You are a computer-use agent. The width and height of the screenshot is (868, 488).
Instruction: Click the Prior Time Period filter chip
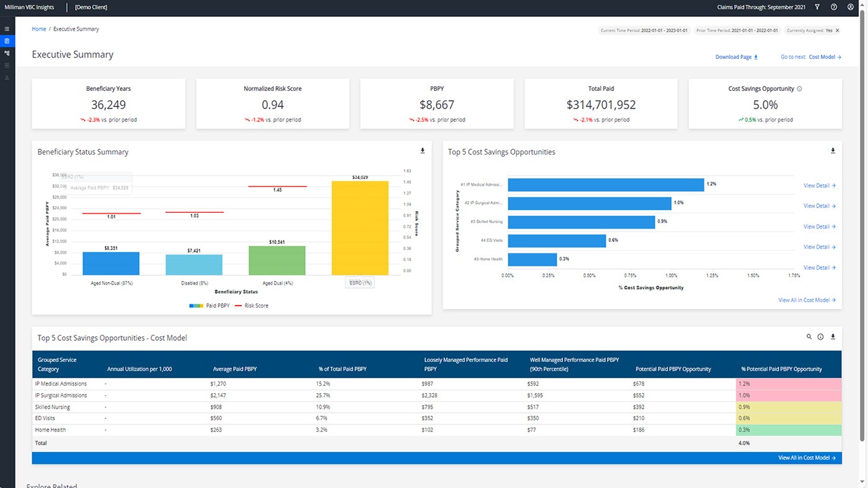pyautogui.click(x=738, y=30)
